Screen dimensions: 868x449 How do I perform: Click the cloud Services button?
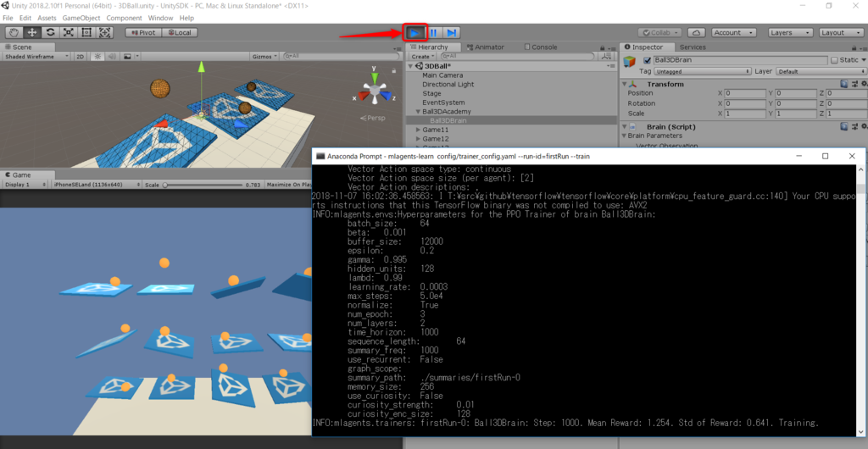tap(697, 33)
